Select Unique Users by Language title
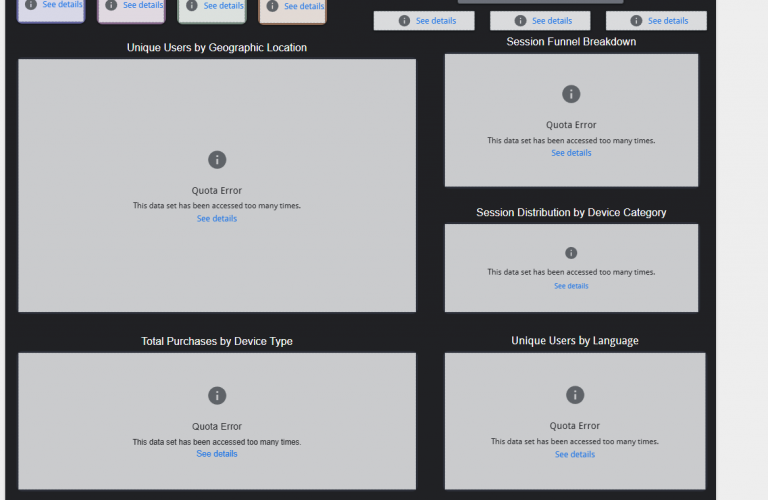This screenshot has height=500, width=768. point(575,341)
